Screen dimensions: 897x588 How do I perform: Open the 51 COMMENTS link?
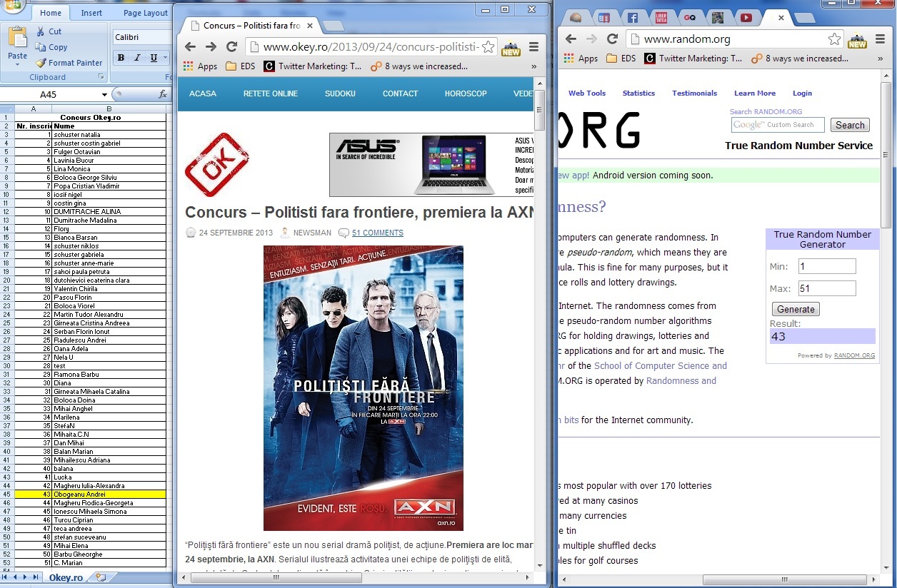(x=377, y=233)
